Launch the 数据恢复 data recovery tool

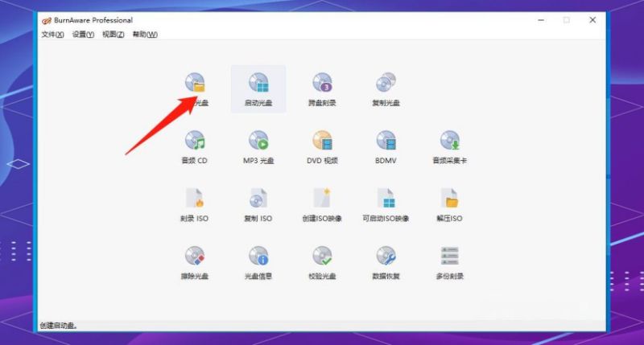386,262
